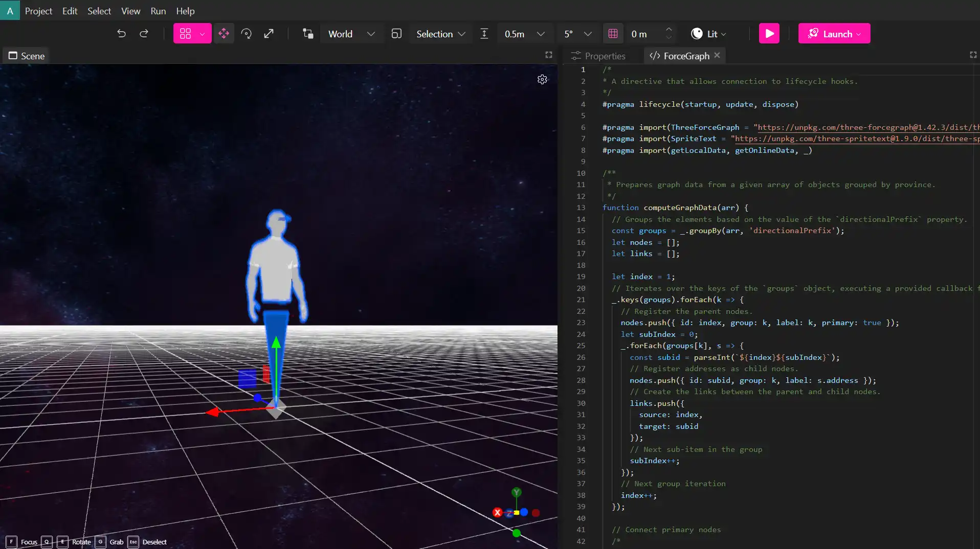
Task: Click the three-forcegraph unpkg URL link
Action: pyautogui.click(x=868, y=127)
